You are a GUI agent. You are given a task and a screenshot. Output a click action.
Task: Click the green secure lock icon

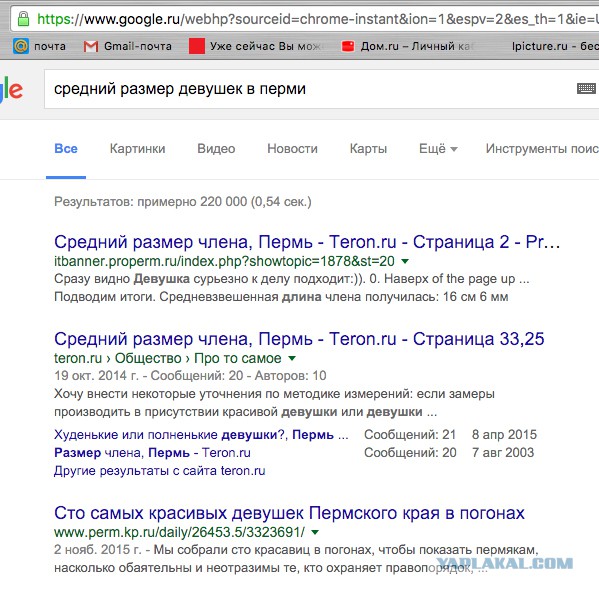pos(23,18)
